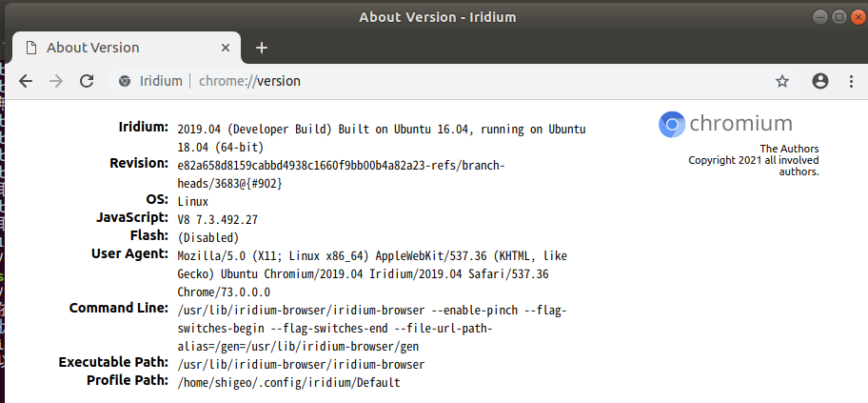The width and height of the screenshot is (868, 403).
Task: Click the User Agent string beginning Mozilla/5.0
Action: pyautogui.click(x=372, y=273)
